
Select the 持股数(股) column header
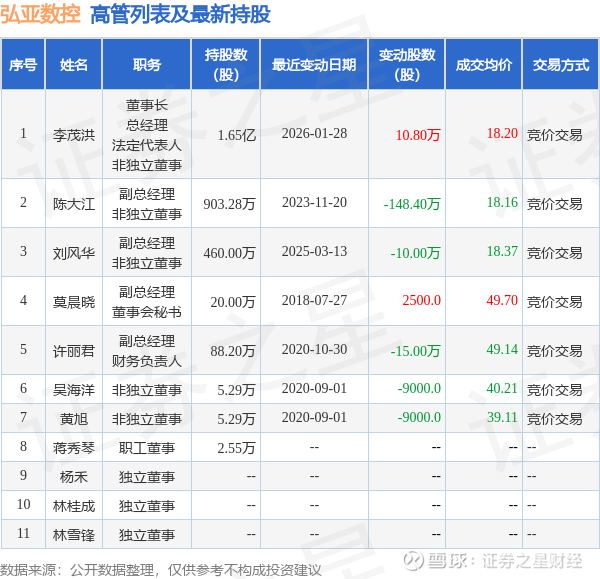(x=226, y=65)
